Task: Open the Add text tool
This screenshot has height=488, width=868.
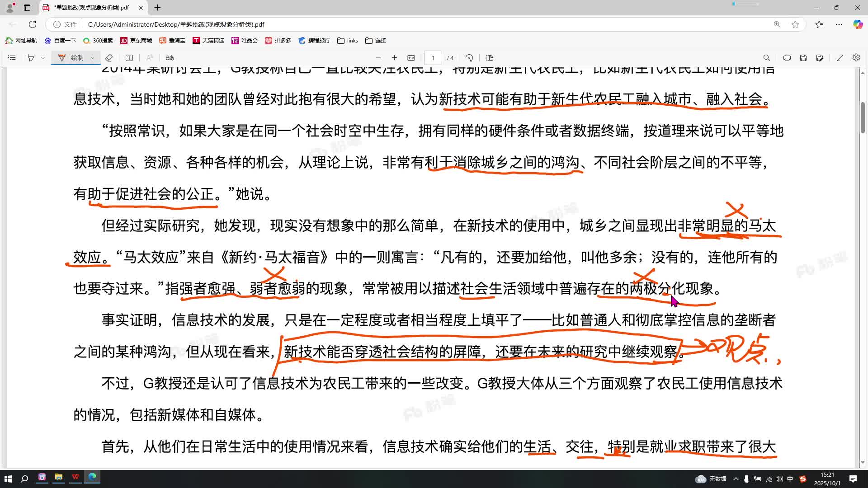Action: (130, 58)
